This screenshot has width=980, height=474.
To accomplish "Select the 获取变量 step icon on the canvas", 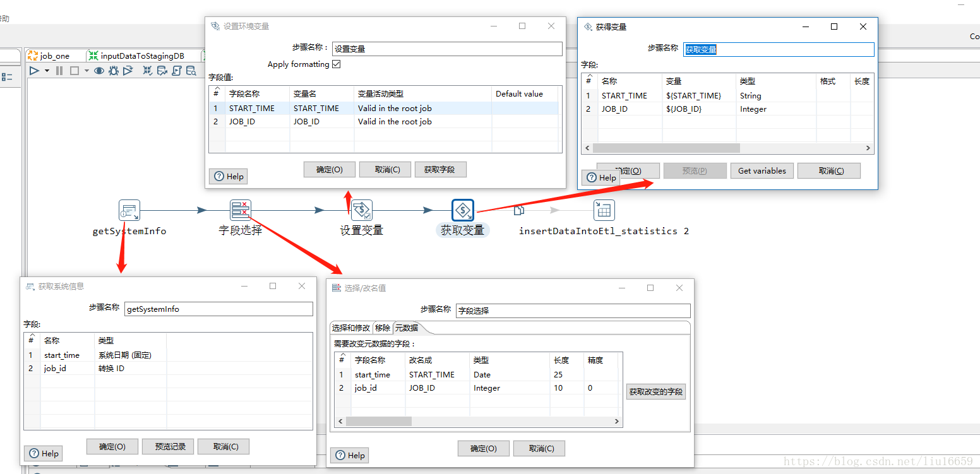I will [463, 210].
